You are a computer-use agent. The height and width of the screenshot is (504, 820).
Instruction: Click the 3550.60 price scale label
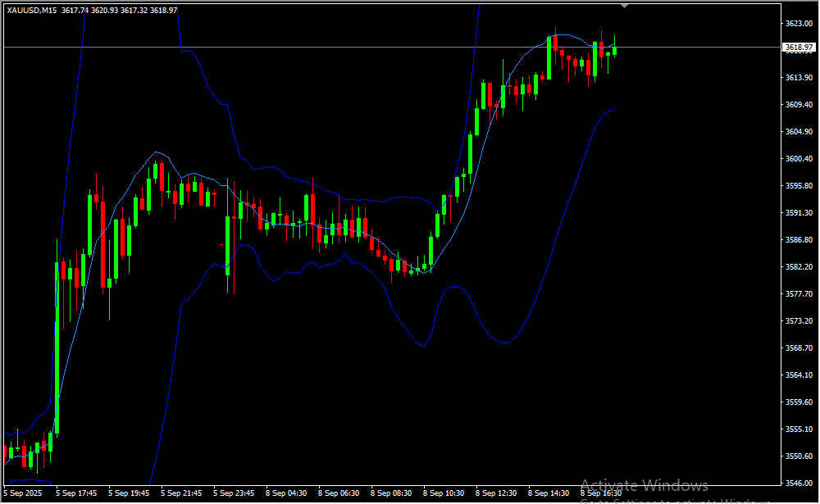coord(798,456)
